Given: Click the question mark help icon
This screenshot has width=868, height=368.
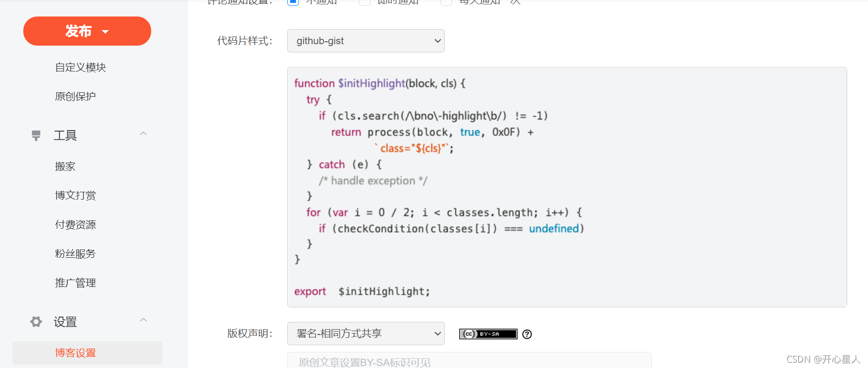Looking at the screenshot, I should coord(527,334).
